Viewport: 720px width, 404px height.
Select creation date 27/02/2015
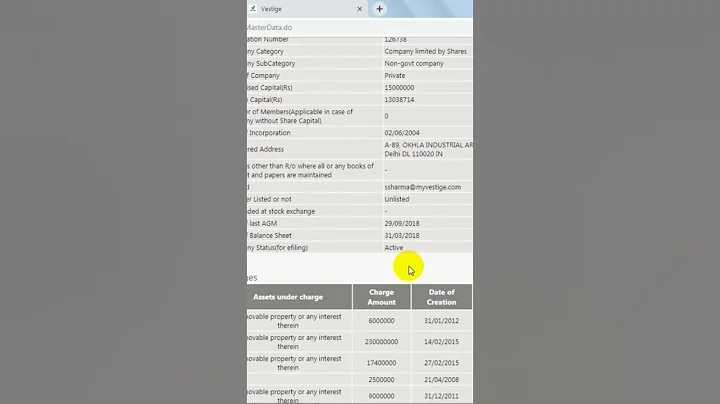tap(441, 363)
